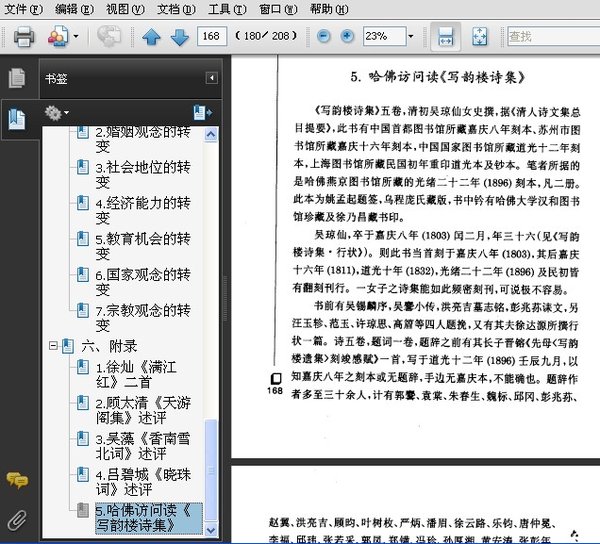Image resolution: width=600 pixels, height=544 pixels.
Task: Click the bookmarks scrollbar up arrow
Action: pos(211,135)
